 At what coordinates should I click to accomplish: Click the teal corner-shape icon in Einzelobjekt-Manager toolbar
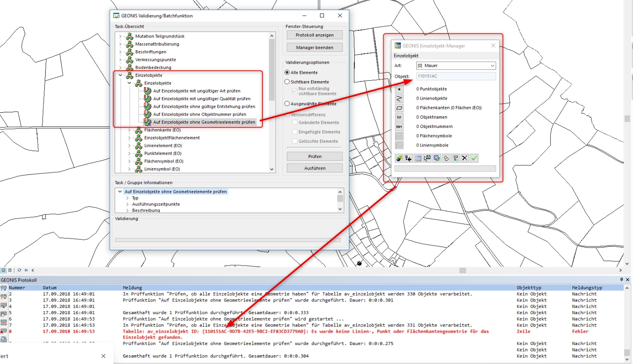coord(455,158)
